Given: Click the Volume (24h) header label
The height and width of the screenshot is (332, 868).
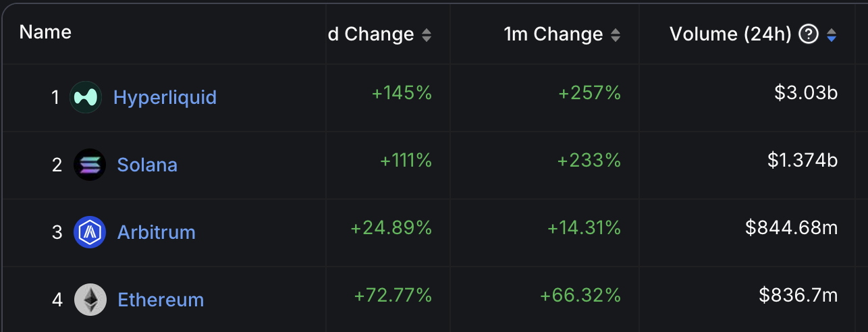Looking at the screenshot, I should click(730, 34).
